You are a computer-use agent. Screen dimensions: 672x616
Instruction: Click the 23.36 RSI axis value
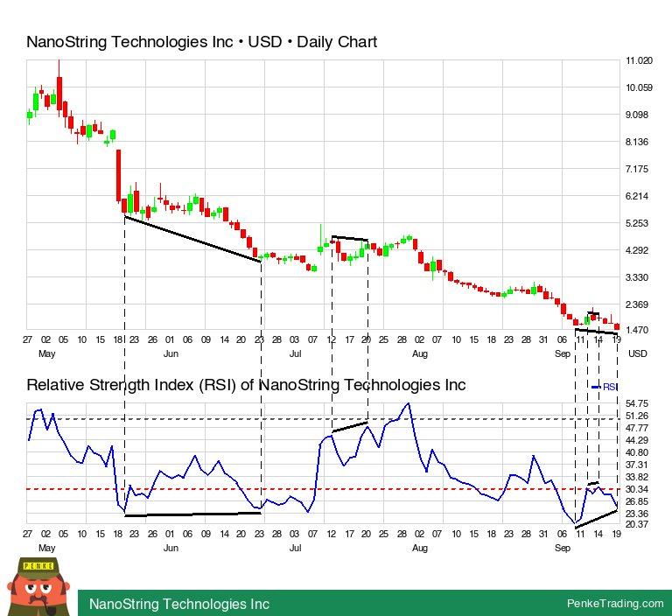[637, 514]
